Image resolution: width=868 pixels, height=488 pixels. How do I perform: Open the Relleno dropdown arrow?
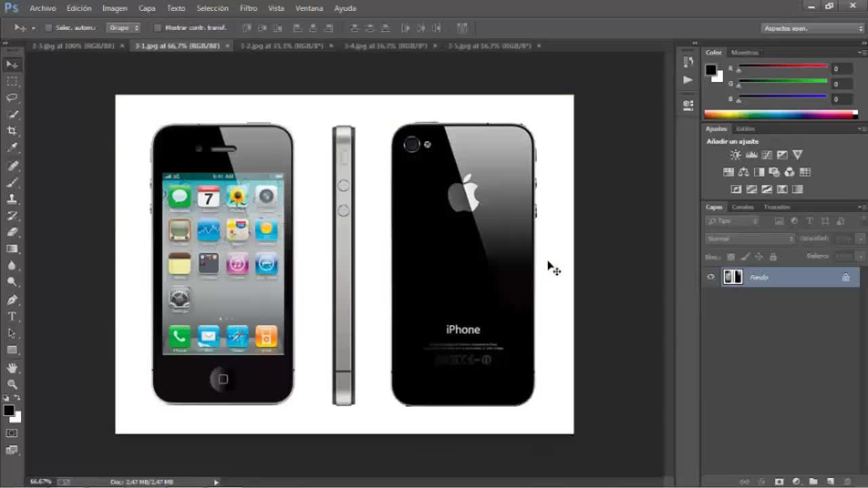pos(861,256)
